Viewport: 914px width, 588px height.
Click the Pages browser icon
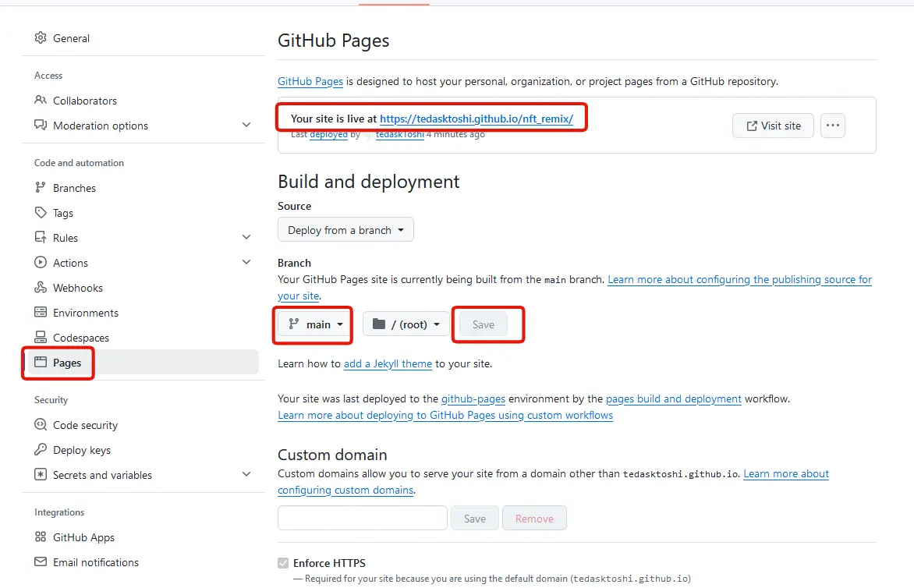tap(41, 362)
